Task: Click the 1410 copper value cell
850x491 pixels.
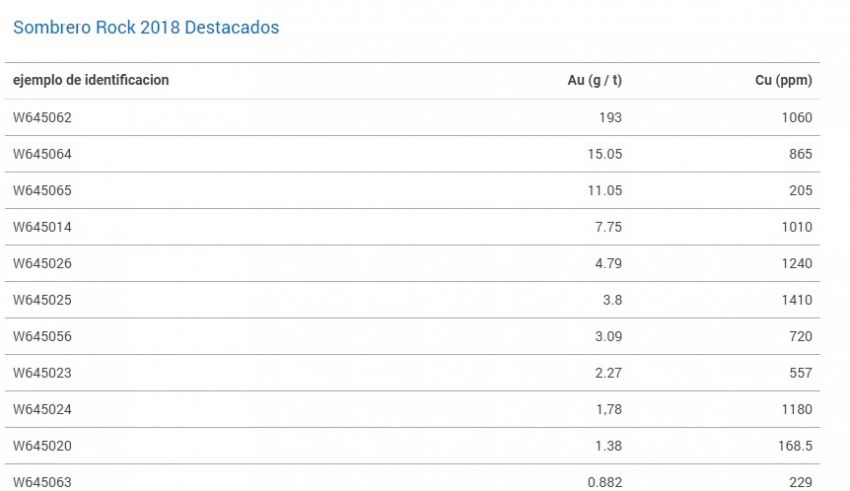Action: coord(797,300)
